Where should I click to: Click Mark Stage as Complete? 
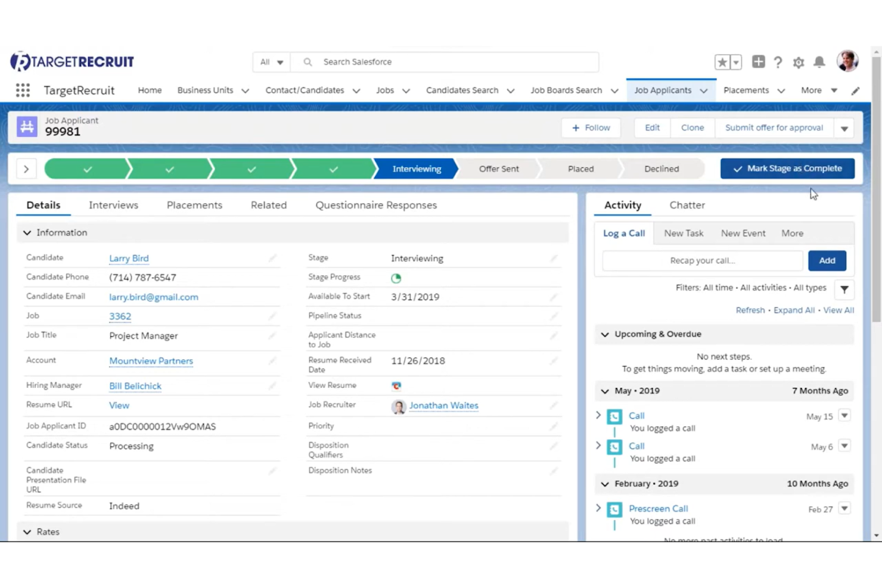point(787,169)
